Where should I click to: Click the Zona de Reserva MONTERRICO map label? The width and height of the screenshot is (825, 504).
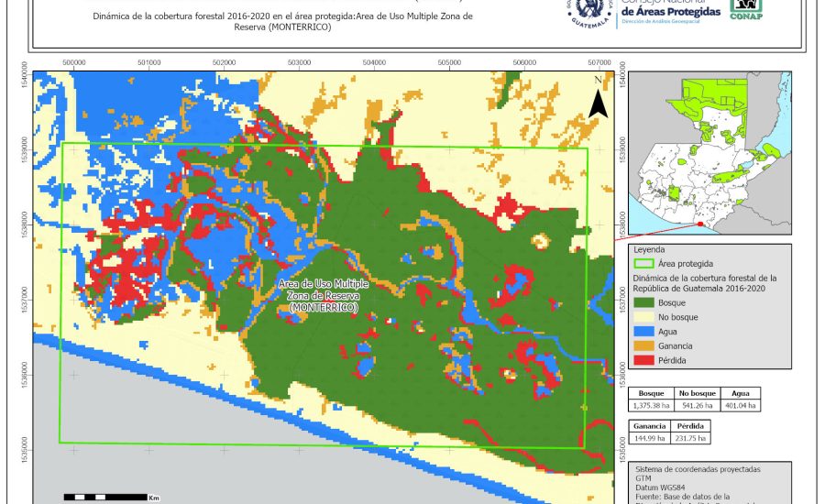[324, 296]
